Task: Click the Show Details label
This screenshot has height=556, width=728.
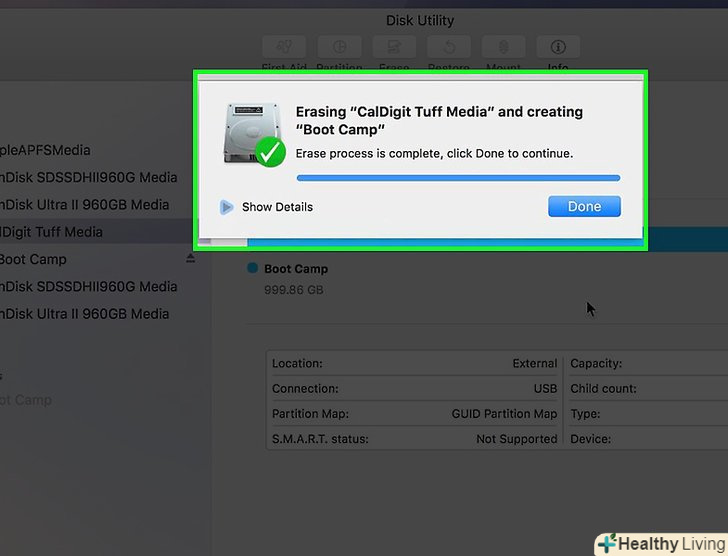Action: [x=277, y=207]
